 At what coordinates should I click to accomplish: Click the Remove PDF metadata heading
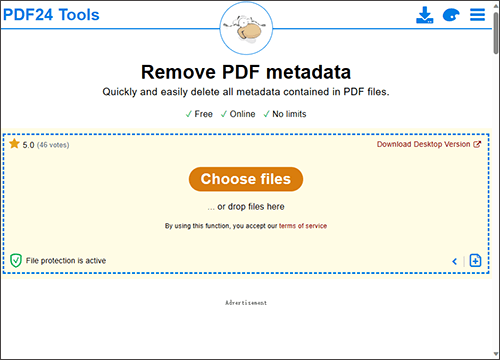246,72
